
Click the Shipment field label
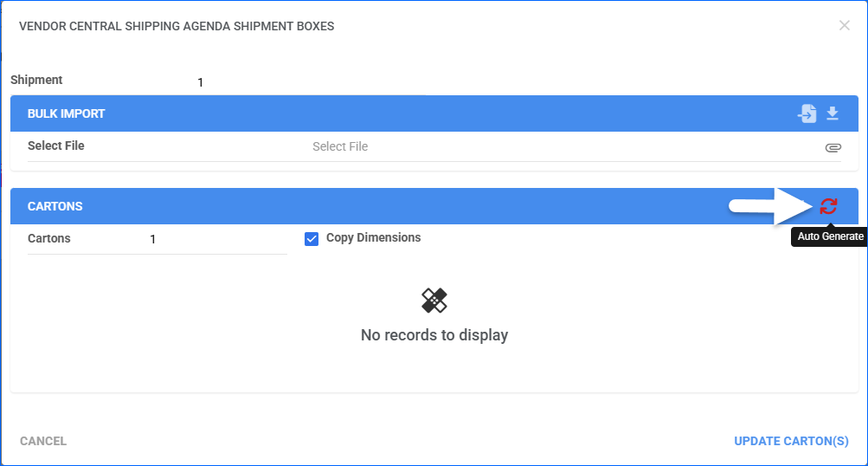(36, 80)
